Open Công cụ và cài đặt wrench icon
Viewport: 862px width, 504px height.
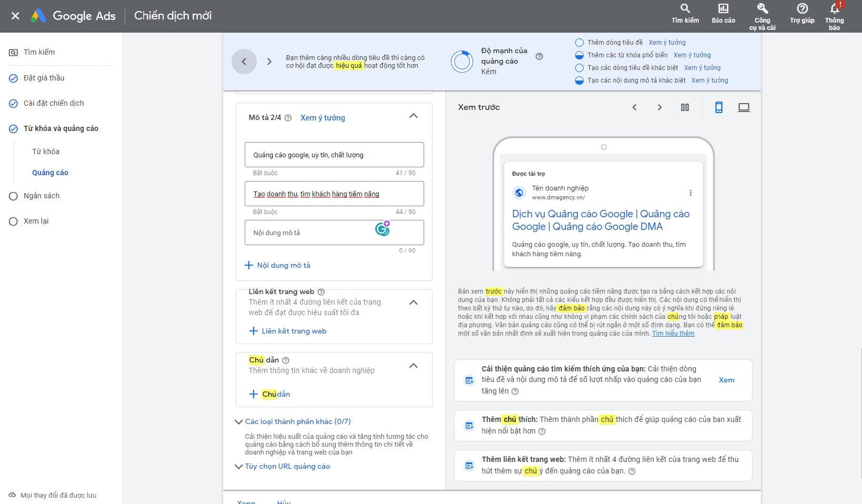point(763,16)
